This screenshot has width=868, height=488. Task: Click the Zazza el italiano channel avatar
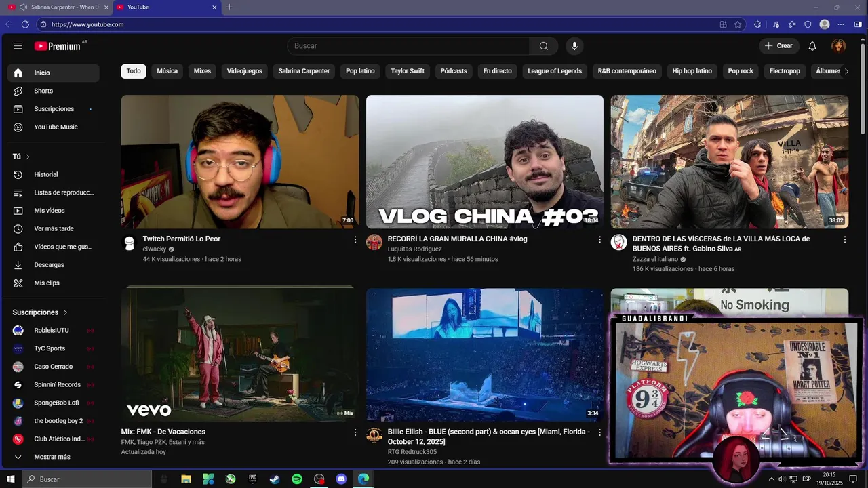[618, 243]
